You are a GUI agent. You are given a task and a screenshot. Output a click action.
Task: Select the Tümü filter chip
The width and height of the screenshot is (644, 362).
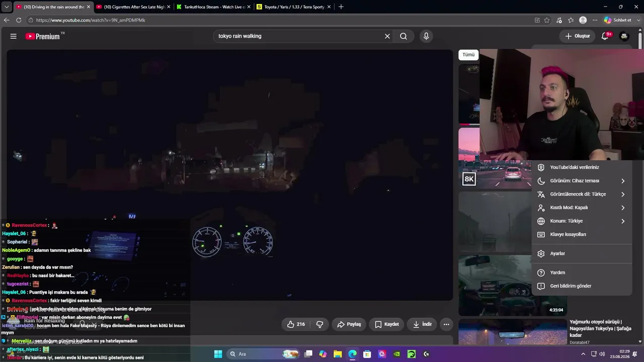click(468, 55)
